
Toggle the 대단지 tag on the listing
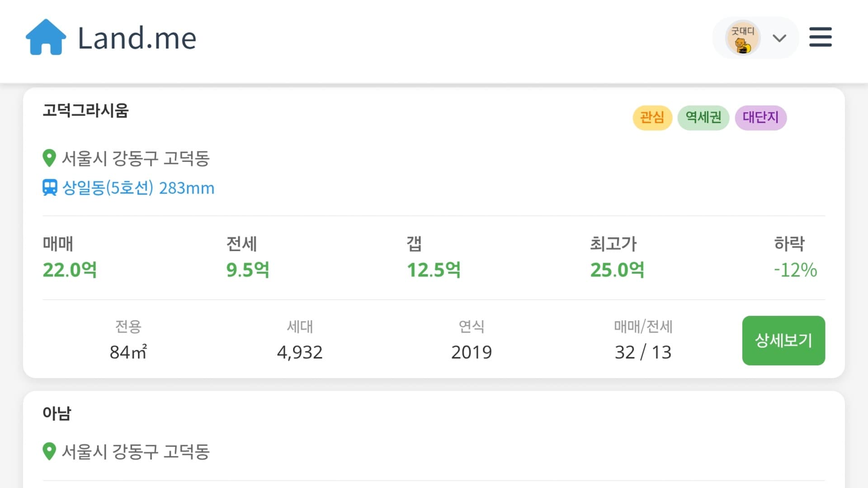click(760, 117)
